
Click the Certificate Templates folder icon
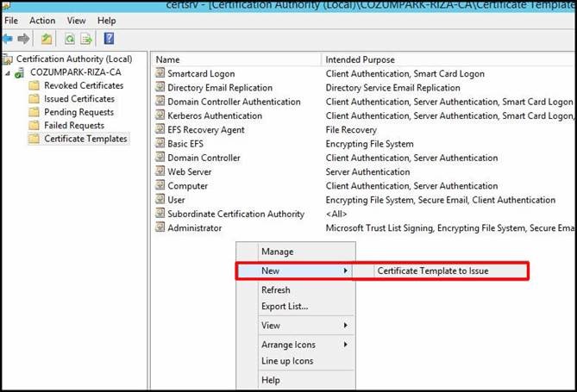pos(34,139)
